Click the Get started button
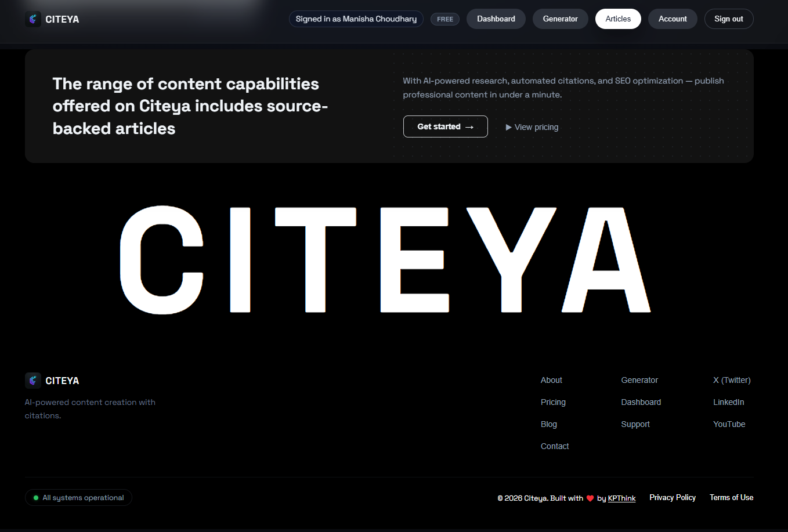 (445, 126)
